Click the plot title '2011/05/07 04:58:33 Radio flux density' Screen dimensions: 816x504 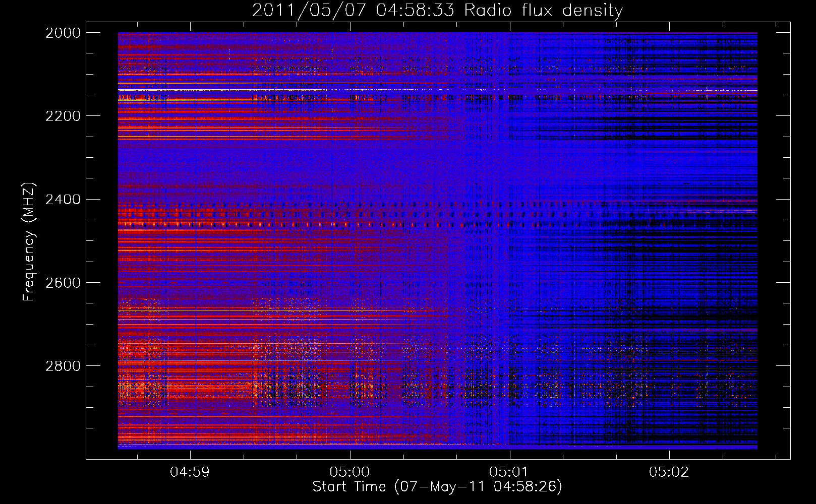coord(437,11)
